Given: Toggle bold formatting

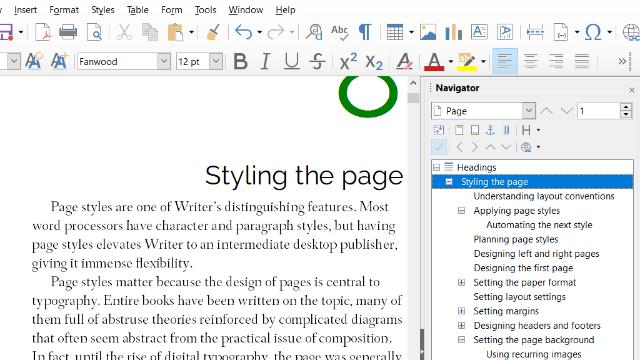Looking at the screenshot, I should (x=240, y=62).
